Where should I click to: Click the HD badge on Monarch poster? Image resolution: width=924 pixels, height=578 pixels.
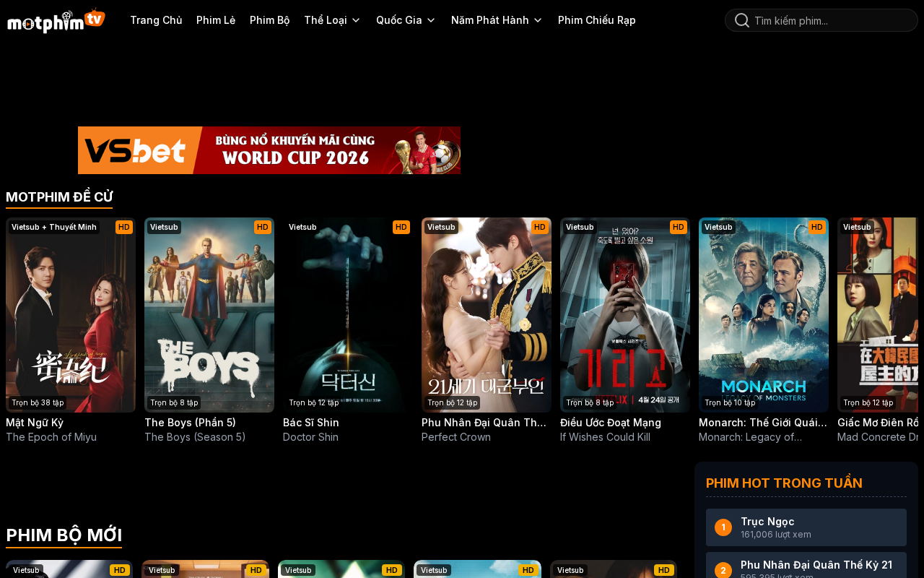coord(817,227)
